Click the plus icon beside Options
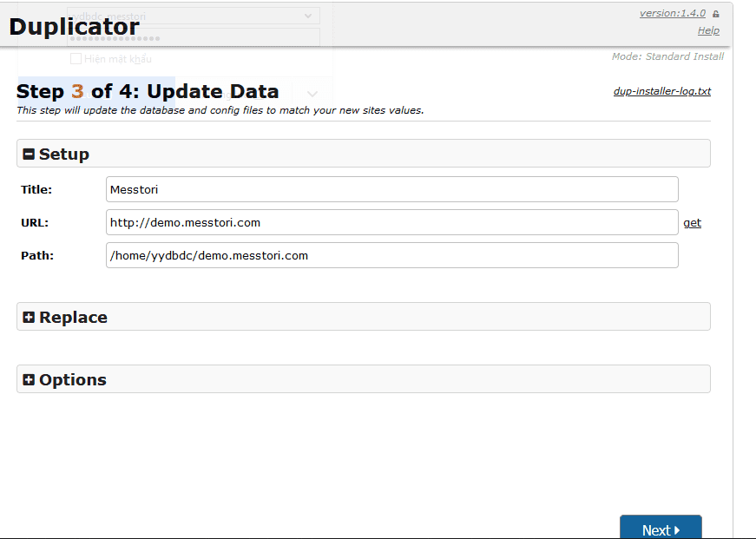The image size is (756, 539). click(x=30, y=379)
